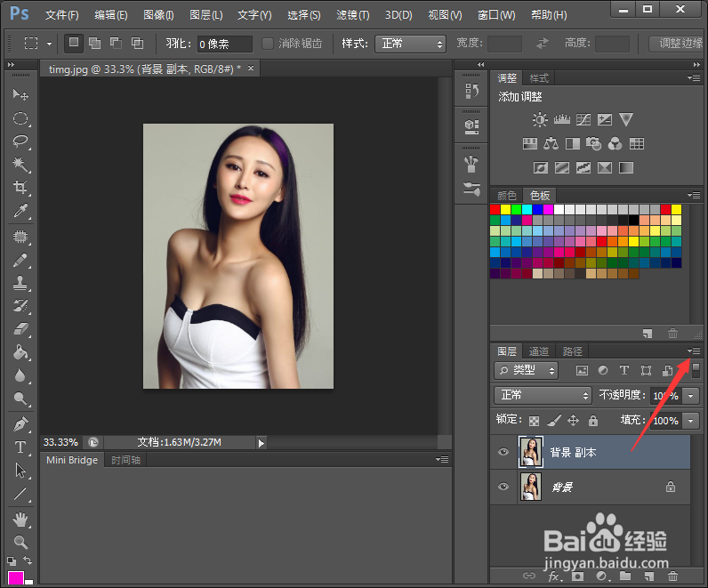Select the Crop tool
This screenshot has width=708, height=588.
pos(20,187)
